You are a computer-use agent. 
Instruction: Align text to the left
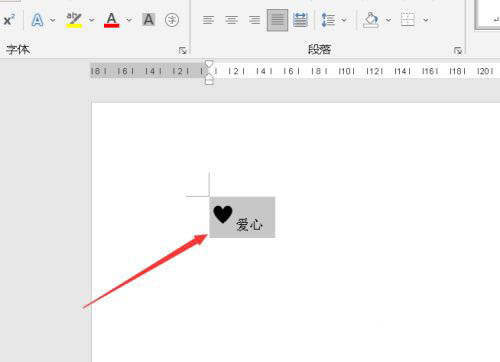(x=209, y=20)
